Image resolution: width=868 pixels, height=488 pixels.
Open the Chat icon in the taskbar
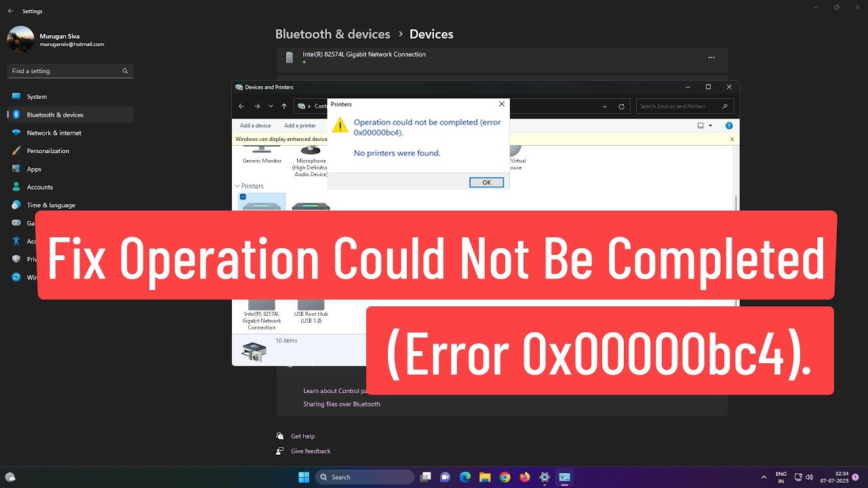446,477
